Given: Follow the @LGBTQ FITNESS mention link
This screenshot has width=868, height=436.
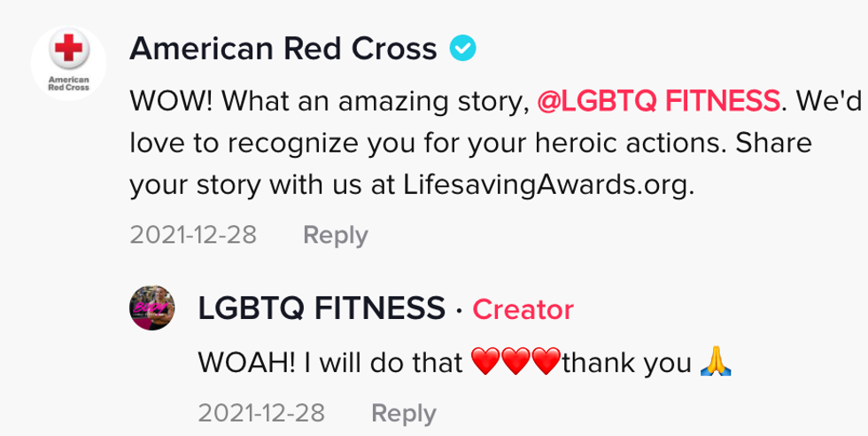Looking at the screenshot, I should 659,101.
